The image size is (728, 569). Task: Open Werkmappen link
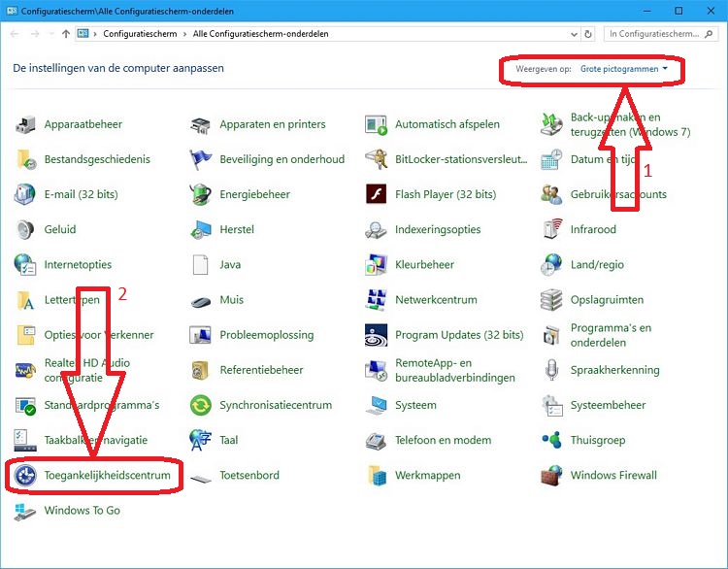(428, 475)
